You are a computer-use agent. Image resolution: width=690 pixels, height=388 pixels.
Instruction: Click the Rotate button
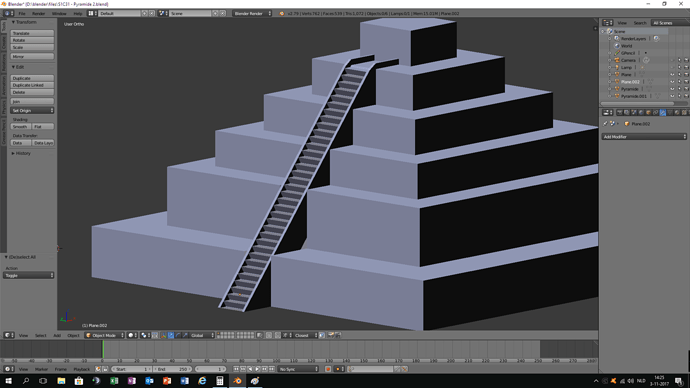point(32,40)
